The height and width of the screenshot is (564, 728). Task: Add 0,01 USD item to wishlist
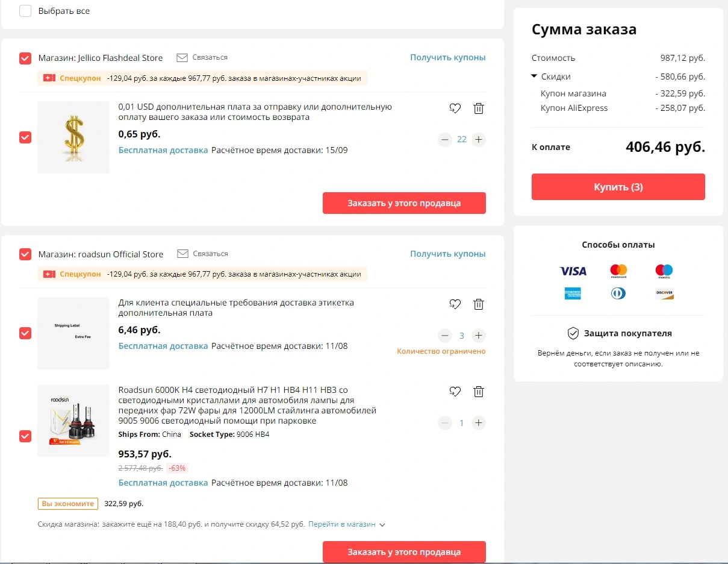pos(455,108)
